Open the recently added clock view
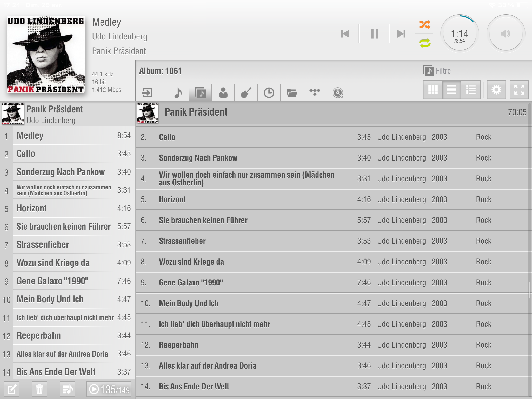This screenshot has width=532, height=399. point(269,92)
